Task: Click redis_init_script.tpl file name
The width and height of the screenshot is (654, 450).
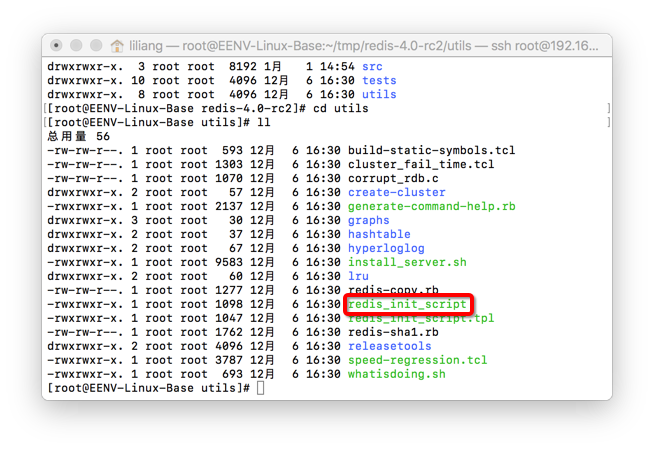Action: 421,319
